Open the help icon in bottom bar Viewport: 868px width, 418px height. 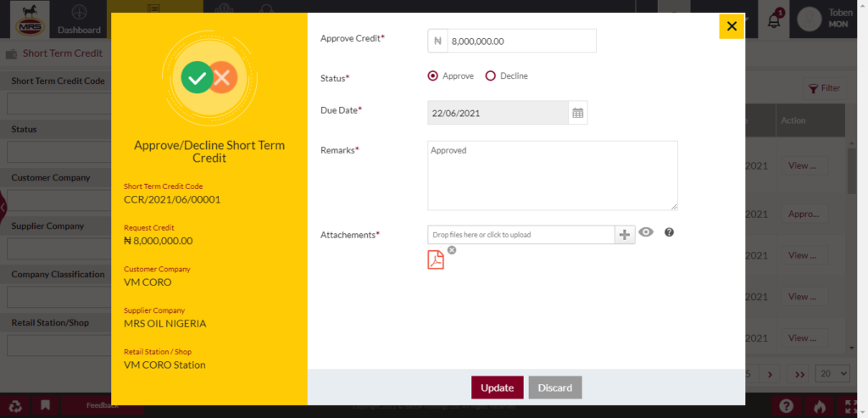786,406
